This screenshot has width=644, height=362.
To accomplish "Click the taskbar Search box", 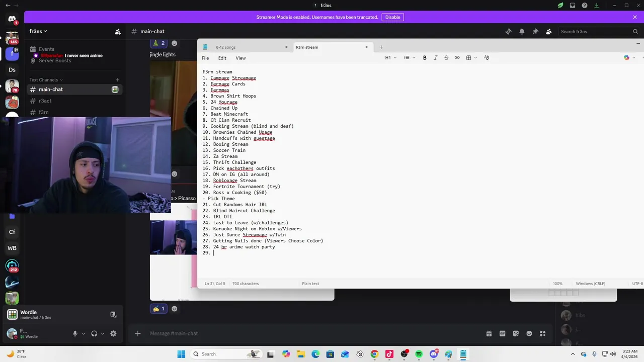I will point(226,354).
